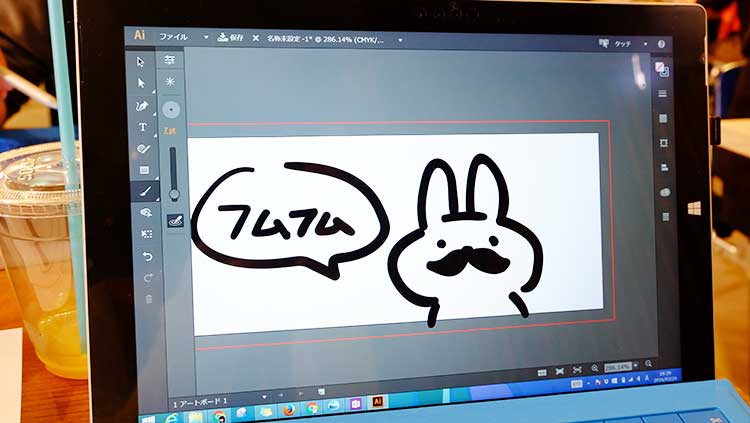Select the Pencil tool in toolbar
Screen dimensions: 750x423
(x=143, y=149)
